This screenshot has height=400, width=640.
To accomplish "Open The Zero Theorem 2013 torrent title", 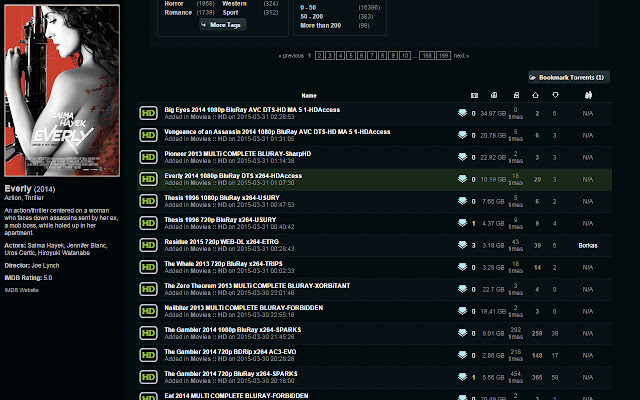I will point(257,286).
